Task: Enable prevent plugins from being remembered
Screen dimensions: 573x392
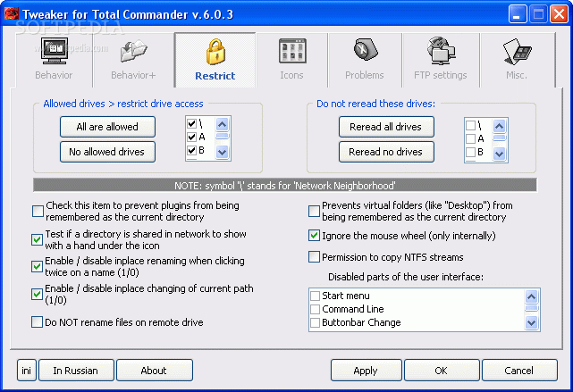Action: coord(38,211)
